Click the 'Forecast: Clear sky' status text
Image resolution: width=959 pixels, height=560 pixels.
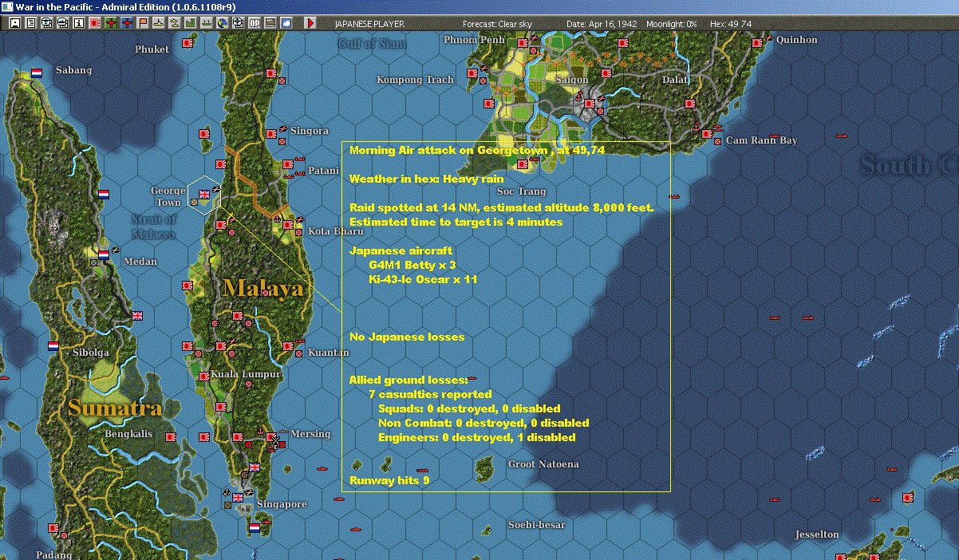pos(497,24)
